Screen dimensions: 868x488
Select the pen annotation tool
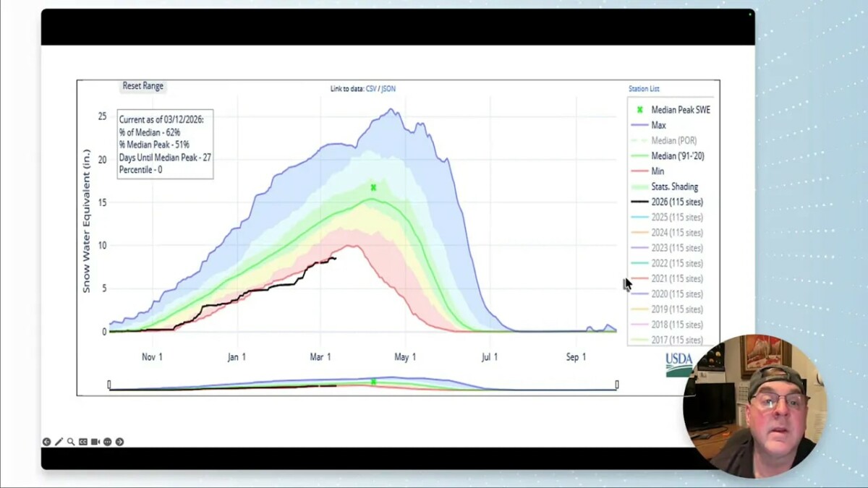[58, 441]
